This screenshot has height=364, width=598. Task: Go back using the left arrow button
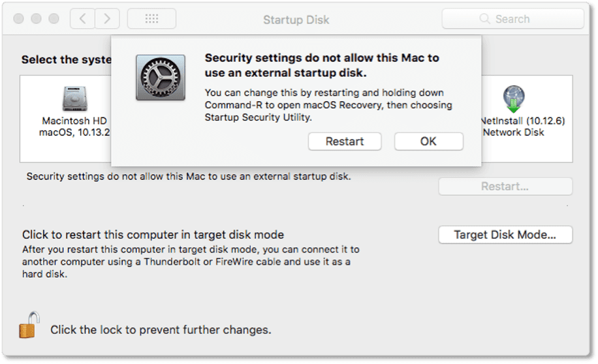coord(82,19)
